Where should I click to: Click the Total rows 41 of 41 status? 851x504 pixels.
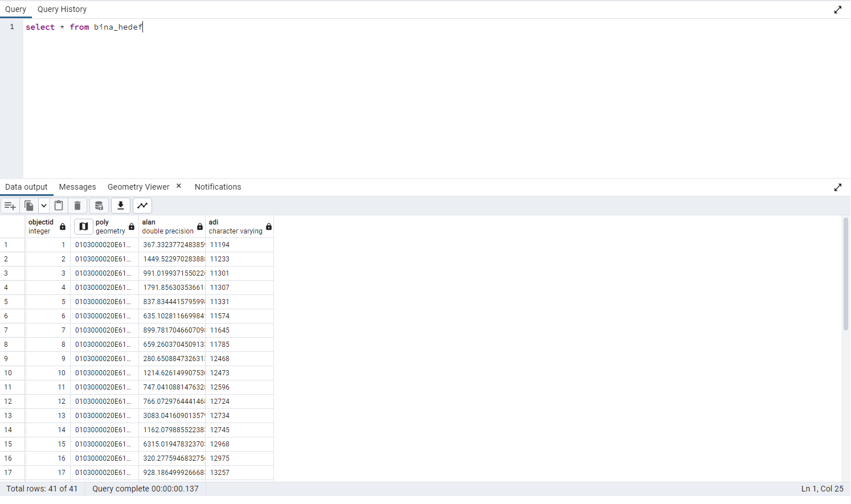coord(42,489)
